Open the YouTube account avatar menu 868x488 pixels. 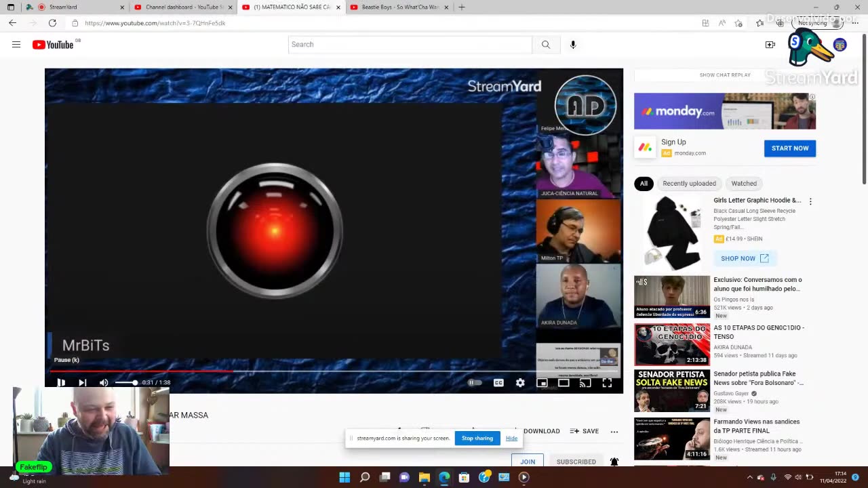[840, 45]
